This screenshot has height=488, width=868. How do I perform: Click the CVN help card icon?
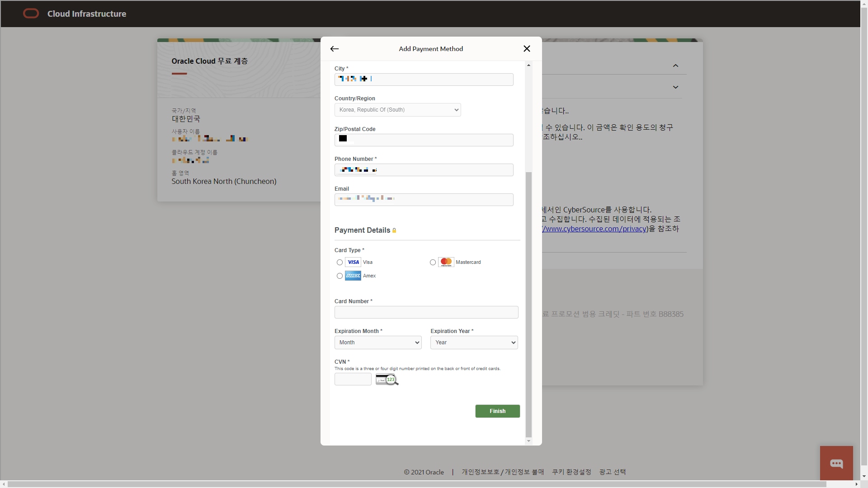387,380
